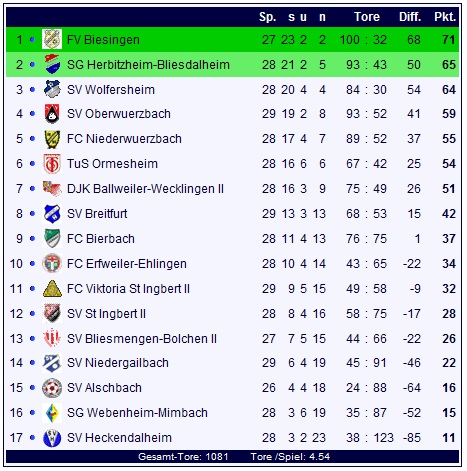Open the SV Niedergailbach team entry
Image resolution: width=467 pixels, height=471 pixels.
click(x=118, y=363)
